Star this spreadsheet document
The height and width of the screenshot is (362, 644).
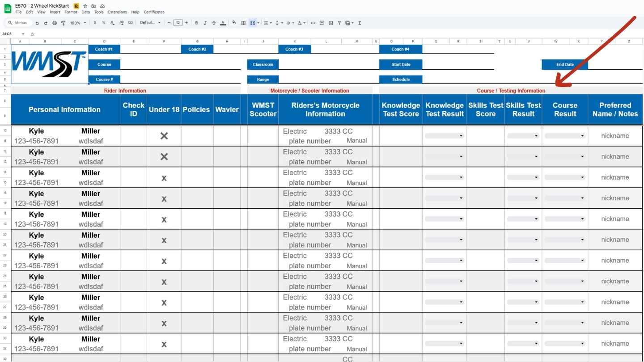[x=85, y=6]
